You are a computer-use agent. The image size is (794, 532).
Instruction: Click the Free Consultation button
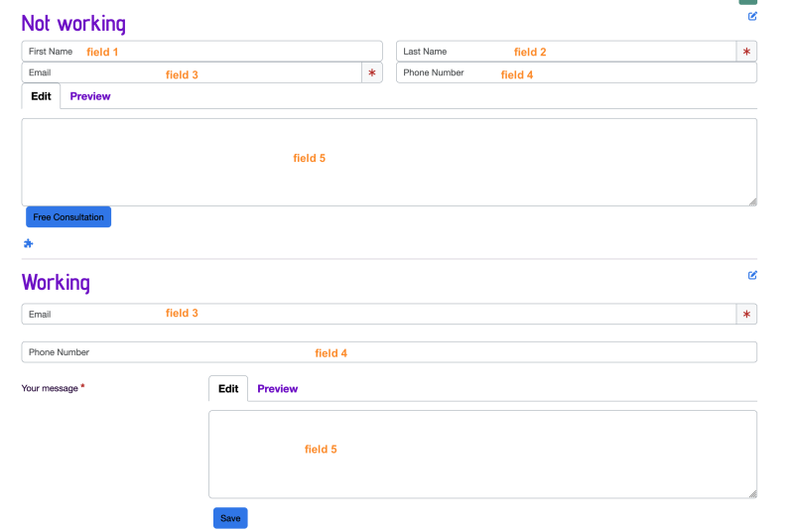click(x=68, y=217)
